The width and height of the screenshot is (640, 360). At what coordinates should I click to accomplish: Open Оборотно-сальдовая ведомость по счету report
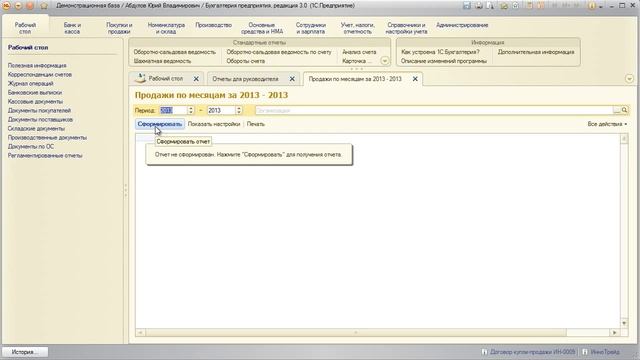tap(279, 52)
